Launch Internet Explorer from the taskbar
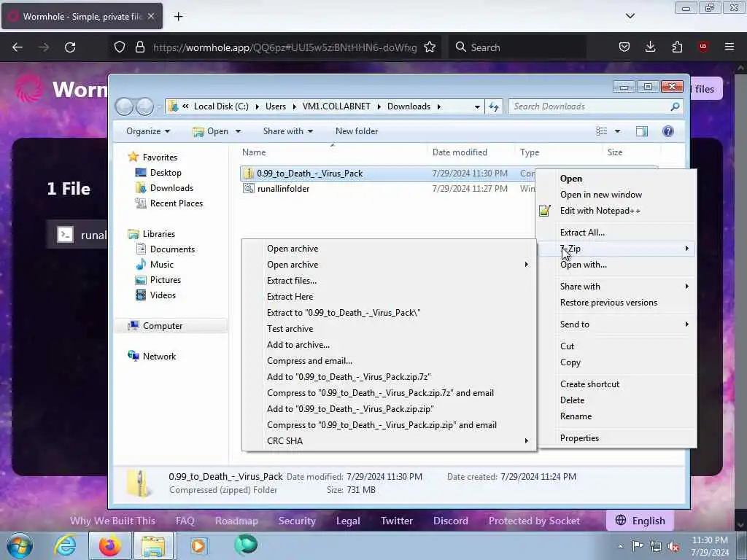 [x=65, y=545]
